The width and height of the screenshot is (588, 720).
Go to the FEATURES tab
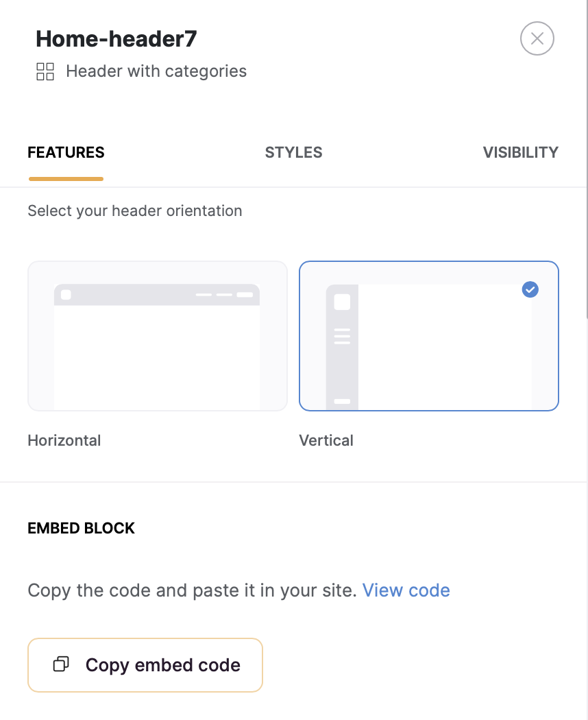66,152
